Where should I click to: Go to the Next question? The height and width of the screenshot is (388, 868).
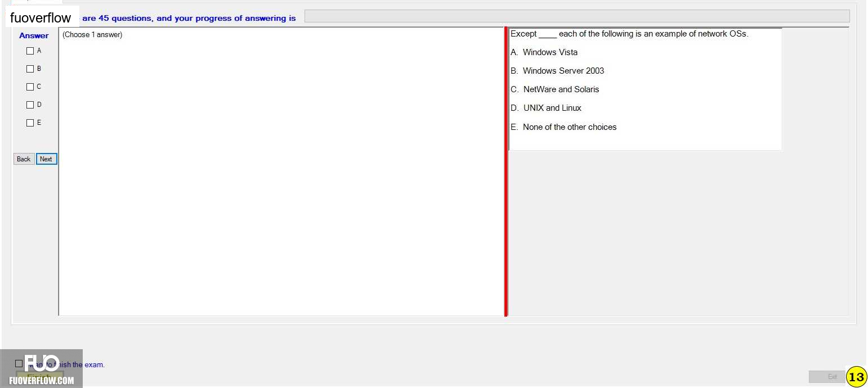click(46, 159)
